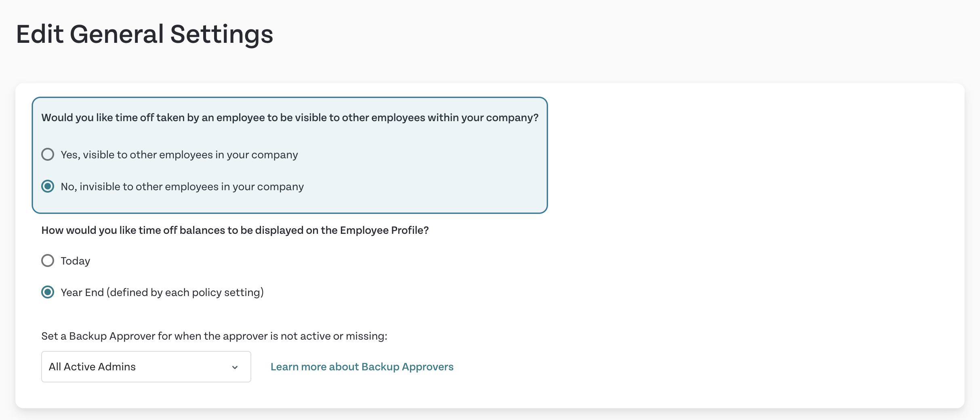Choose the 'Today' balance display radio button
980x420 pixels.
pos(48,260)
